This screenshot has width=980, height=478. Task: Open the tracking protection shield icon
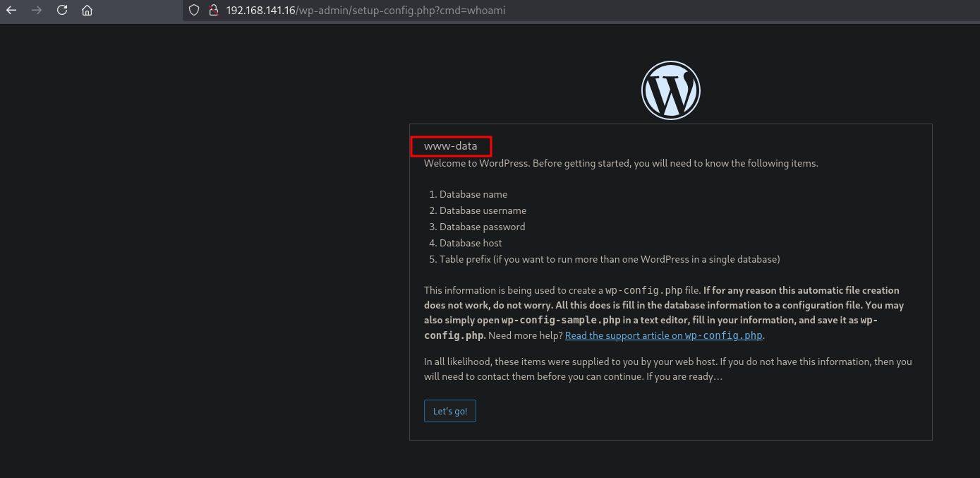coord(195,11)
